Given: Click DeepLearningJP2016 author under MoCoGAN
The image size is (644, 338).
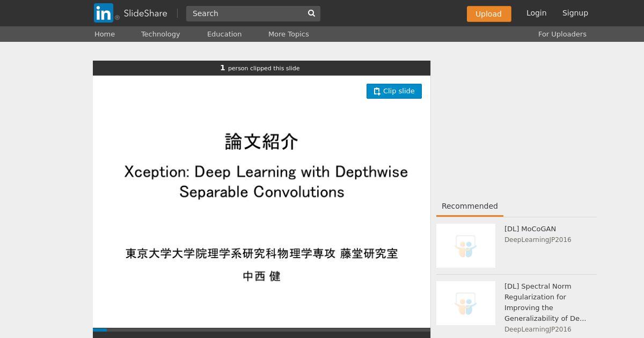Looking at the screenshot, I should click(x=538, y=240).
